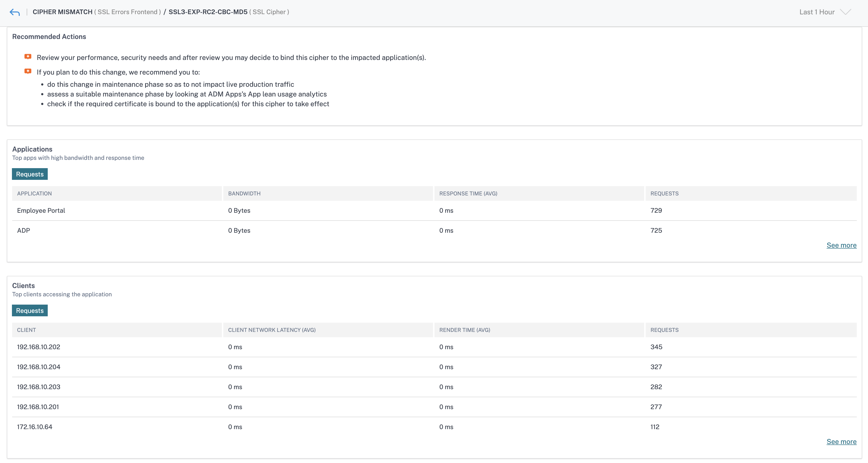Click request count 112
This screenshot has height=463, width=868.
click(x=655, y=427)
